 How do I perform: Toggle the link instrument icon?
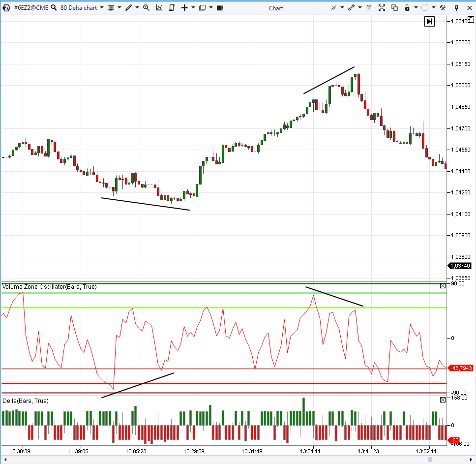(351, 7)
